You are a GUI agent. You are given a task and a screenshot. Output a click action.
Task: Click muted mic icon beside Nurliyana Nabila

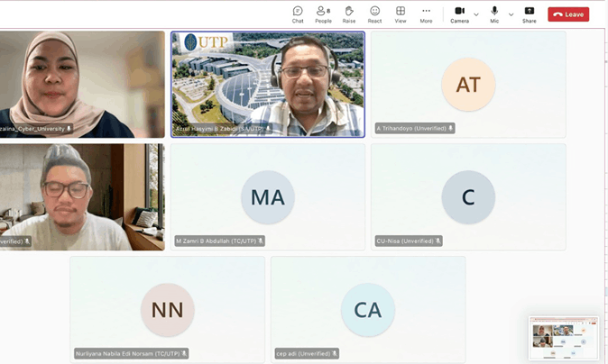click(x=184, y=353)
